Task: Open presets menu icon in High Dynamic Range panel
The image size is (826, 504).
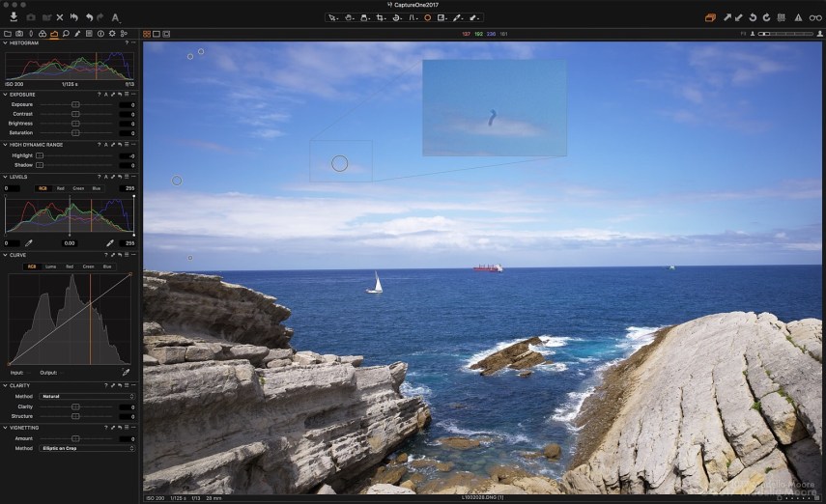Action: pyautogui.click(x=127, y=144)
